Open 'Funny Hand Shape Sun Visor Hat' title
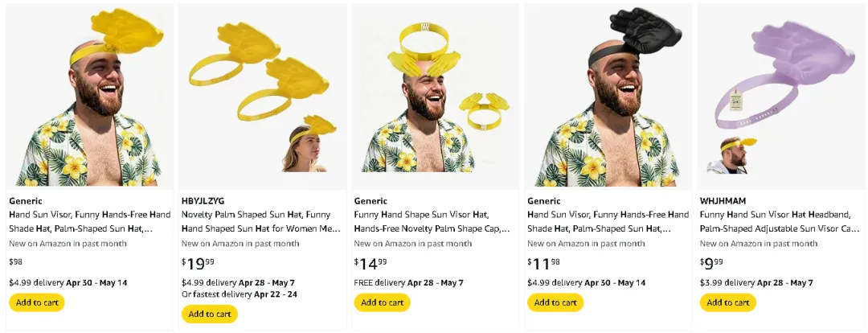 coord(432,221)
